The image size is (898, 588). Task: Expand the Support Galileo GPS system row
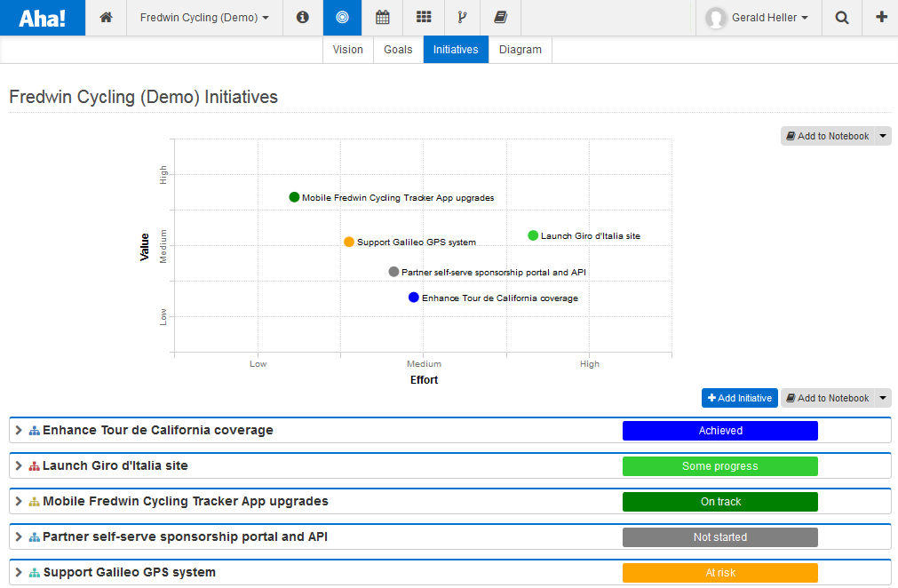[19, 572]
